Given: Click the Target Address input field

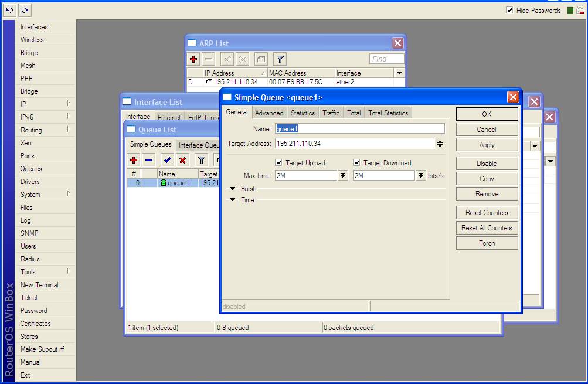Looking at the screenshot, I should tap(354, 144).
